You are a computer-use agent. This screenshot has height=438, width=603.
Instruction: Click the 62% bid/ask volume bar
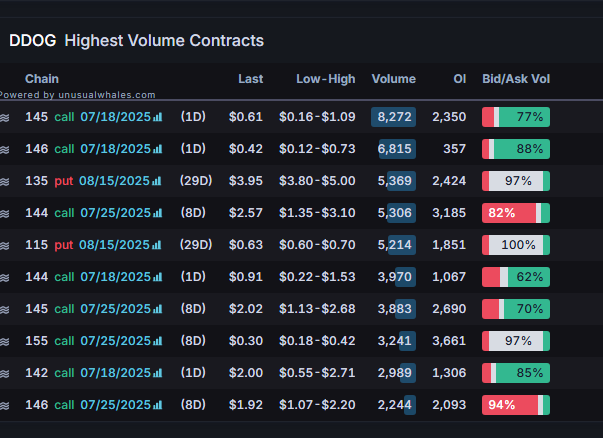(516, 276)
